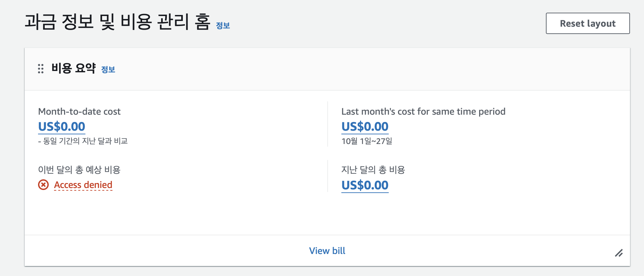Open the 지난 달의 총 비용 US$0.00 amount
The width and height of the screenshot is (644, 276).
tap(365, 185)
